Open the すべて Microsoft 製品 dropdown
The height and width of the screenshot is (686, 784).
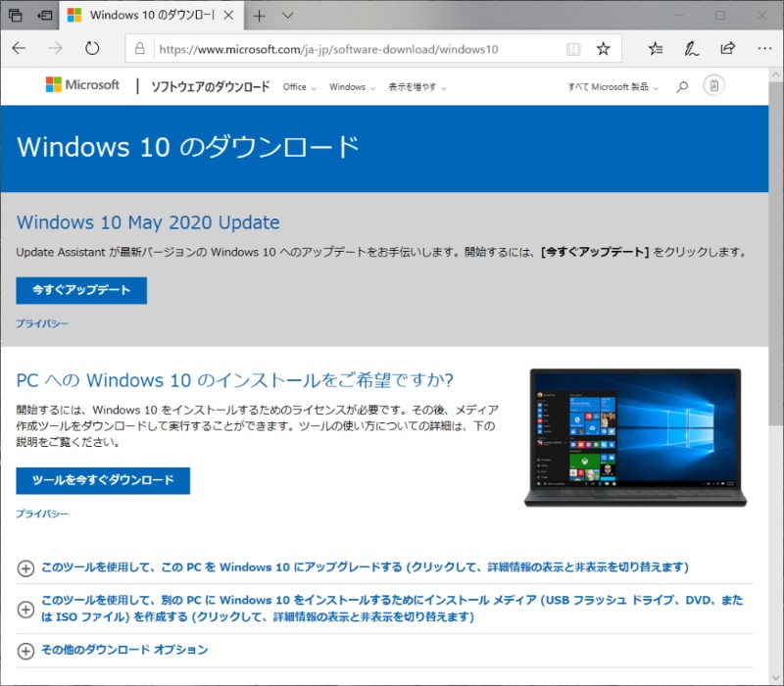pos(612,87)
